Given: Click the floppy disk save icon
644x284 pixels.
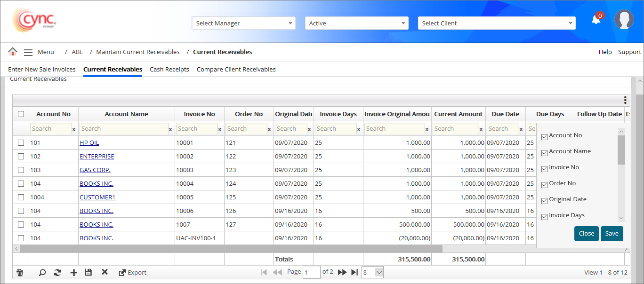Looking at the screenshot, I should click(x=88, y=272).
